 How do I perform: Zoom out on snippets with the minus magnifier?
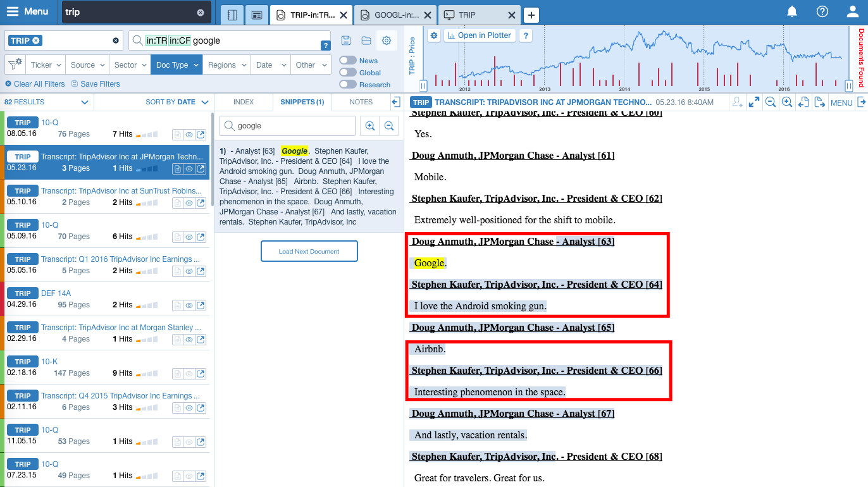pyautogui.click(x=389, y=126)
